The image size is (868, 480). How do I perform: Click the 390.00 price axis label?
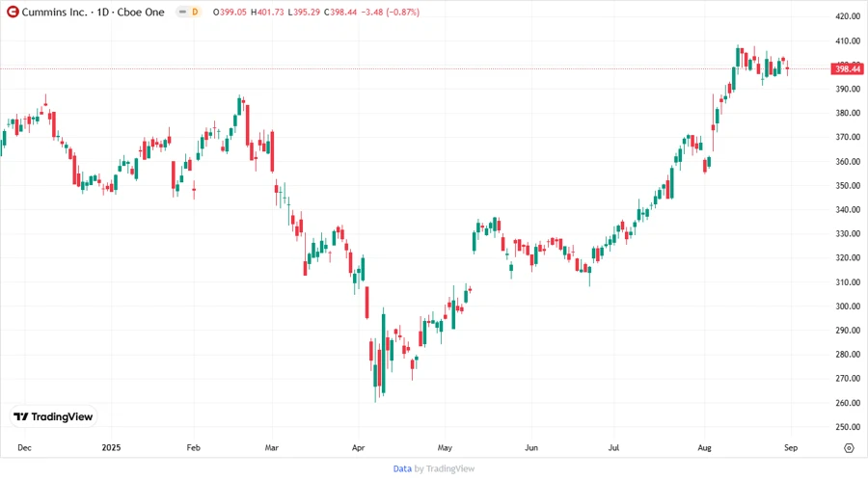point(848,89)
